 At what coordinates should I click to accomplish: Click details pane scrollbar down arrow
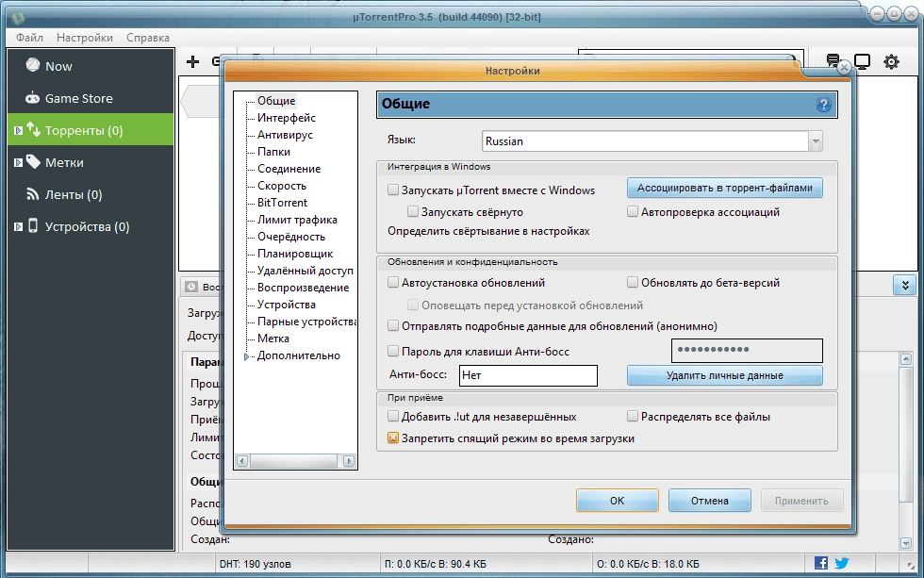point(906,543)
